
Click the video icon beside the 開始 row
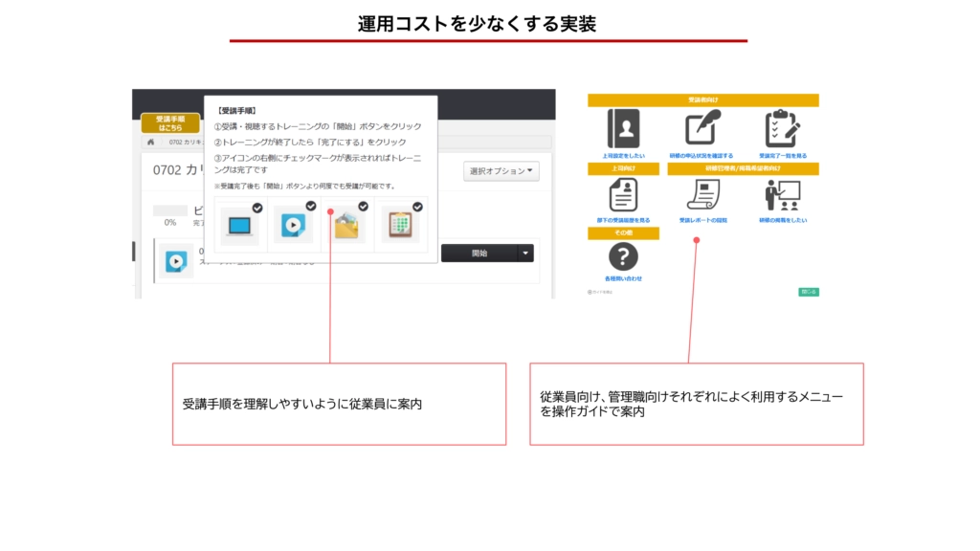pyautogui.click(x=176, y=262)
